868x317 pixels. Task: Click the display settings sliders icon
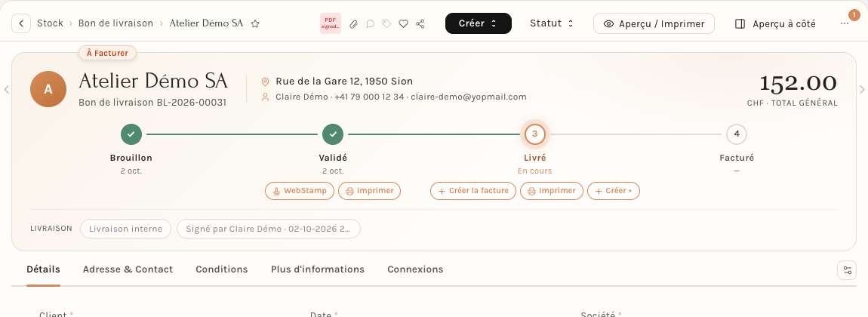pos(847,270)
